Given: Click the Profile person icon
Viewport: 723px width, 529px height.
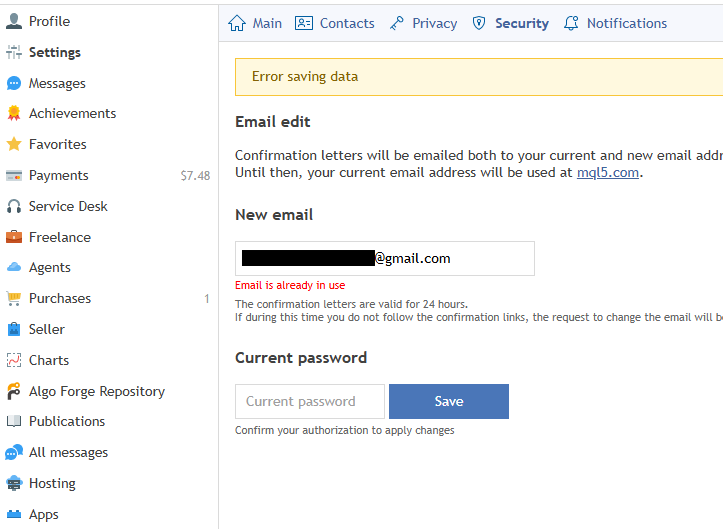Looking at the screenshot, I should click(14, 21).
